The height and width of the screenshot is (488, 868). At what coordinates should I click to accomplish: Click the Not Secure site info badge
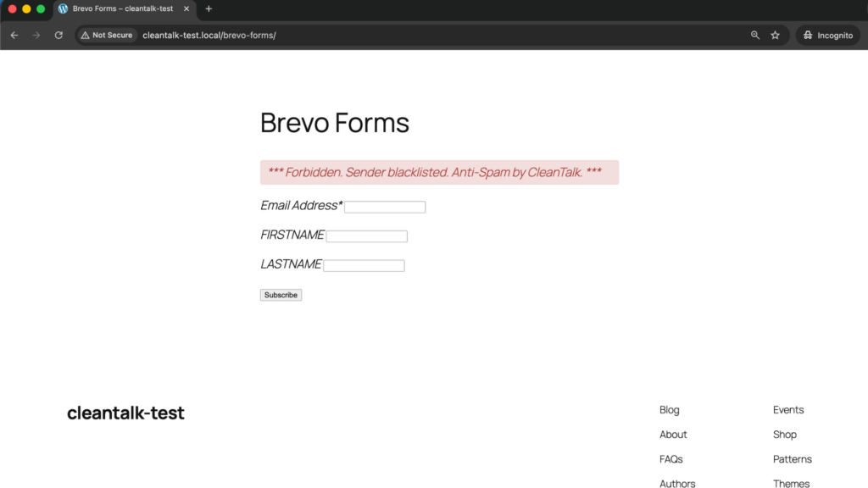(107, 35)
